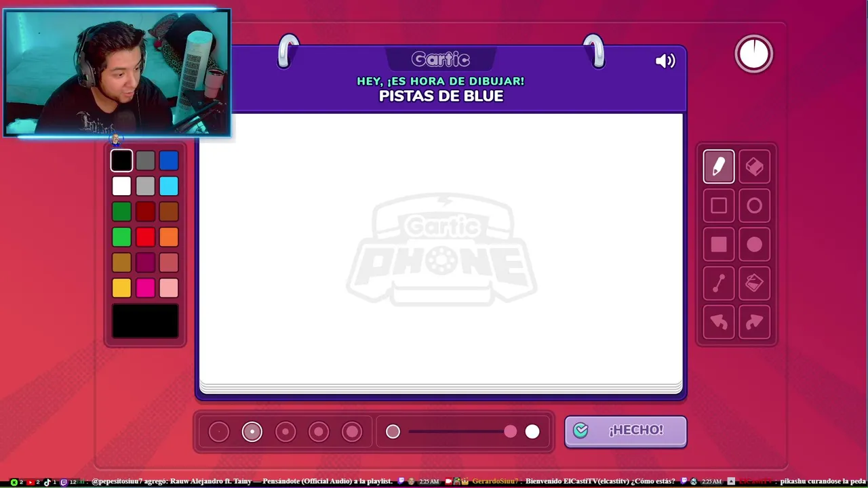Redo the last undone stroke

(x=754, y=323)
